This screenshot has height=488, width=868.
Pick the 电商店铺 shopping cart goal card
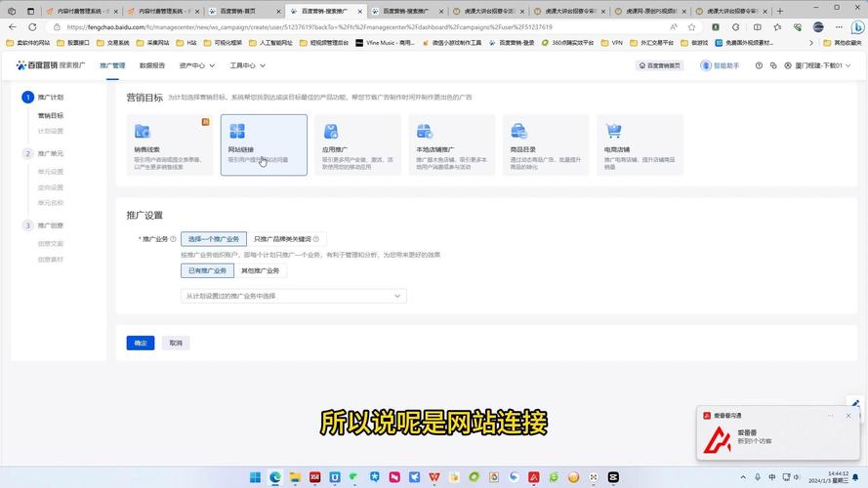(640, 145)
